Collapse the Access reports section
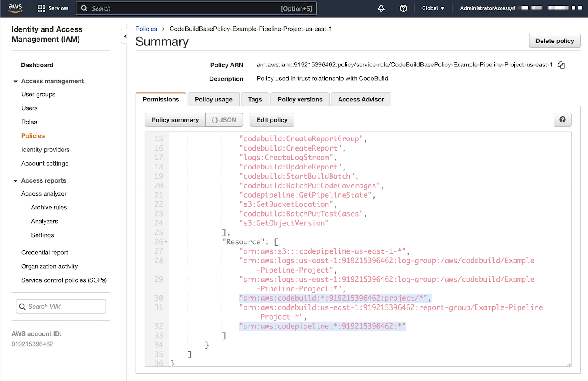This screenshot has height=381, width=588. click(x=16, y=180)
